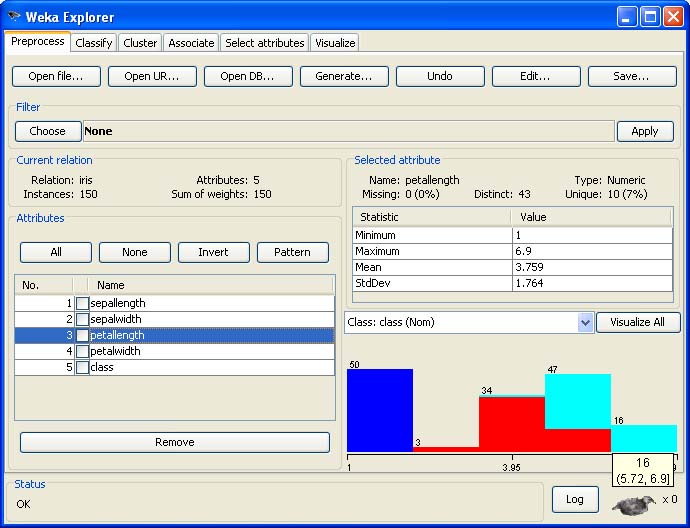Click the red histogram bar labeled 34
This screenshot has width=690, height=528.
[x=512, y=424]
